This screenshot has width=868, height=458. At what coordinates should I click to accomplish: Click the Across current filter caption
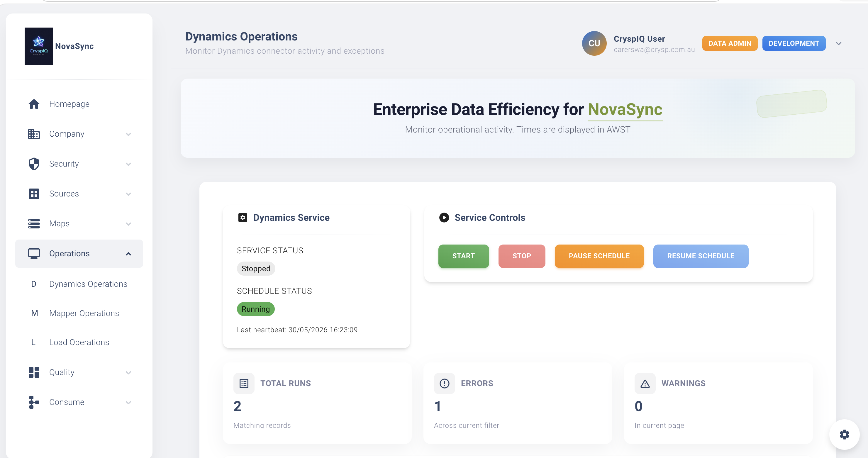[467, 426]
